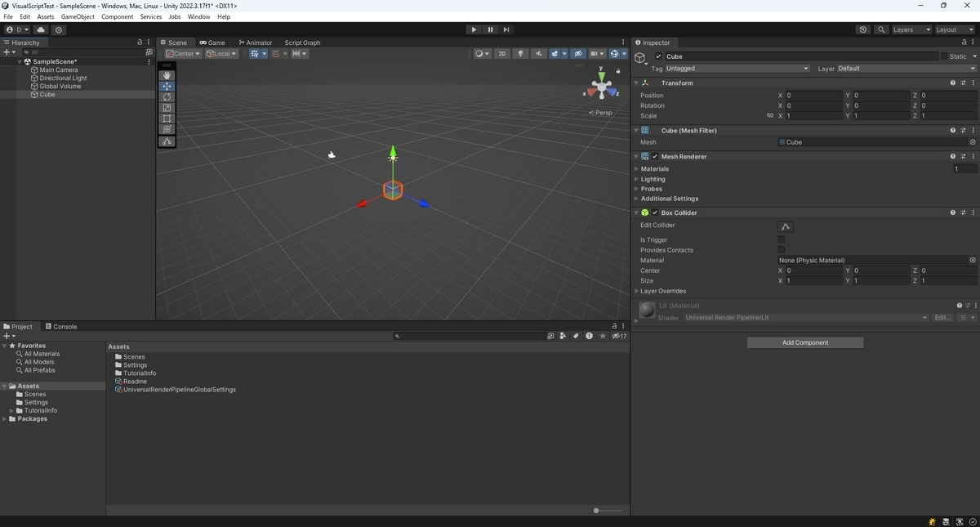Lock the Inspector panel
This screenshot has height=527, width=980.
[963, 42]
